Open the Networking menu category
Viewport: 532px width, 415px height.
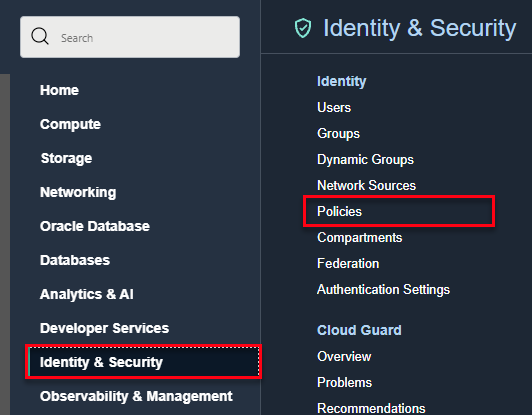78,192
